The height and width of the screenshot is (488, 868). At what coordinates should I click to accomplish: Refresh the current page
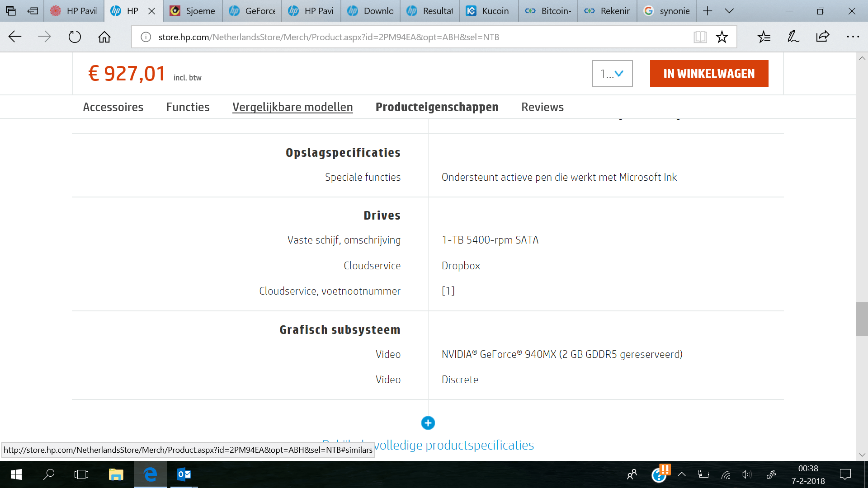click(75, 37)
